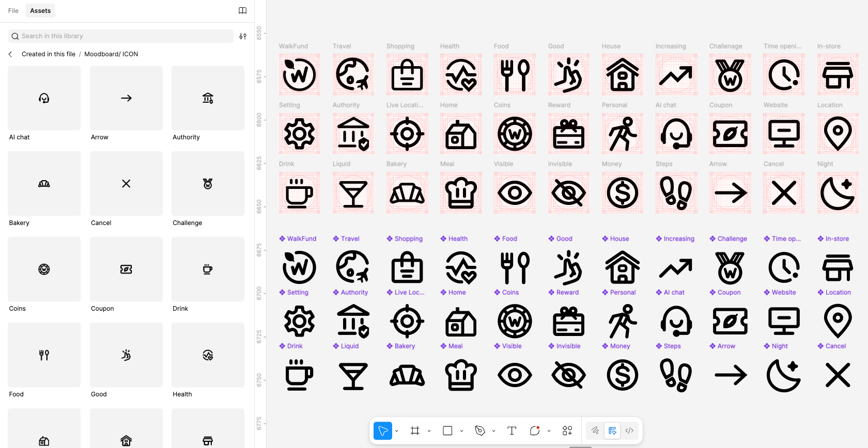The height and width of the screenshot is (448, 868).
Task: Select the Pen tool in toolbar
Action: [480, 430]
